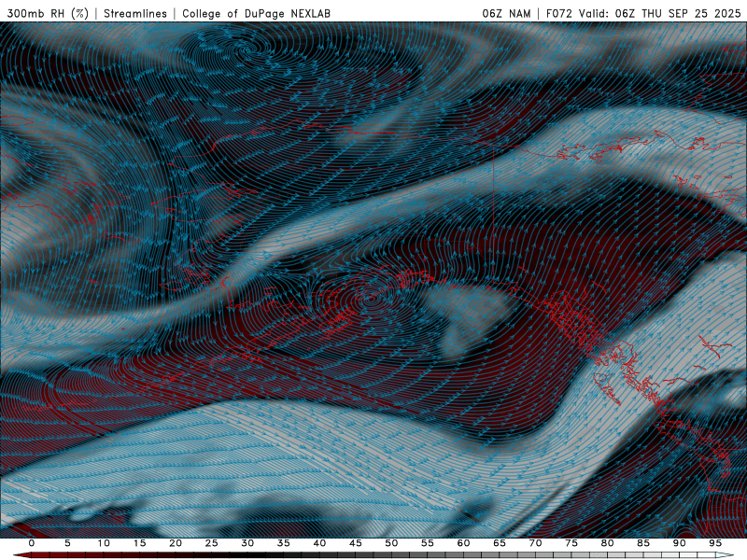Click the dark red low-humidity end of color bar
The width and height of the screenshot is (747, 560).
[x=21, y=555]
